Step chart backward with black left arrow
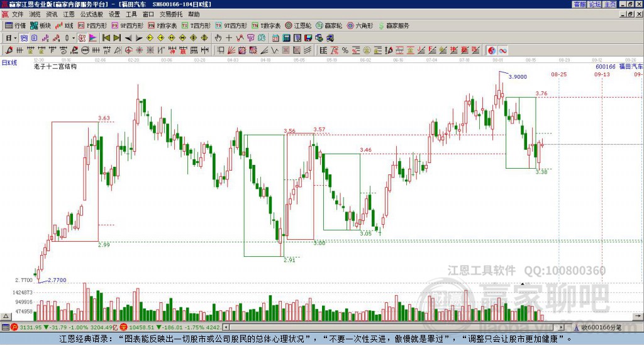The image size is (644, 345). click(128, 38)
